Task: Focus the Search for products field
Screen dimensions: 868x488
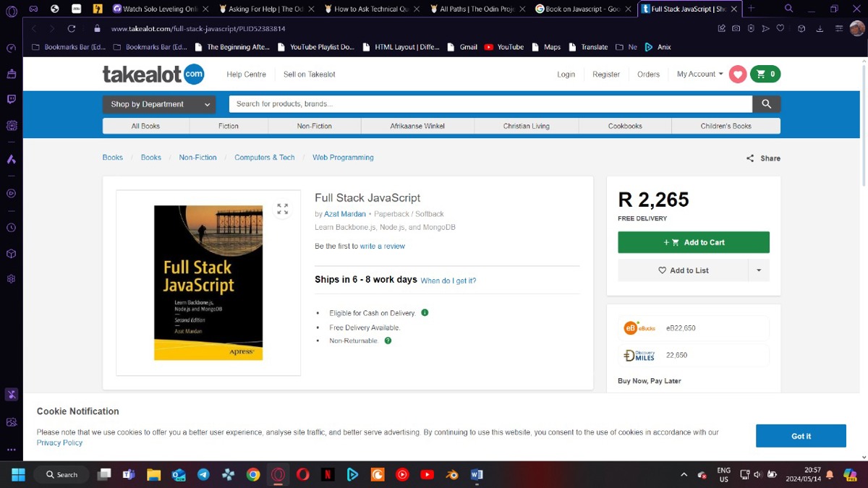Action: tap(490, 104)
